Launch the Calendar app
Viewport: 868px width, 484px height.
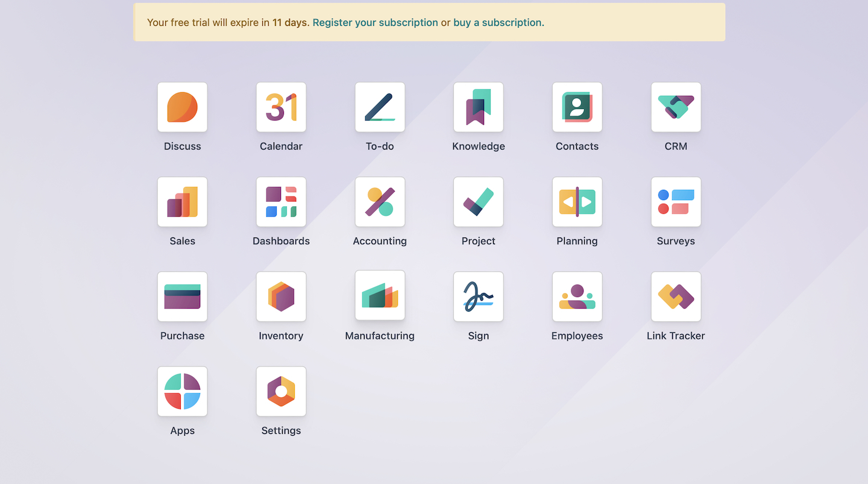(281, 107)
